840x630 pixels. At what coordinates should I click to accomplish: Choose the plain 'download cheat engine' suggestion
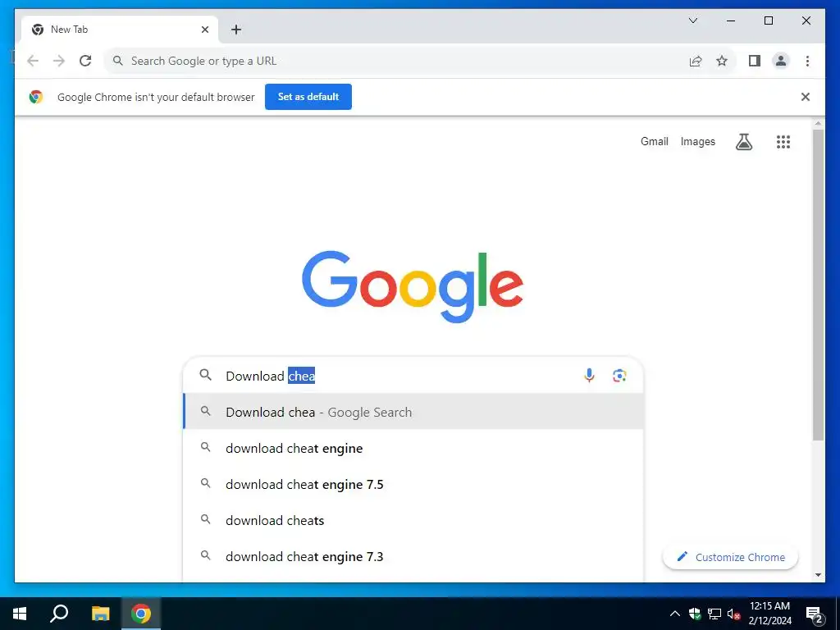413,448
